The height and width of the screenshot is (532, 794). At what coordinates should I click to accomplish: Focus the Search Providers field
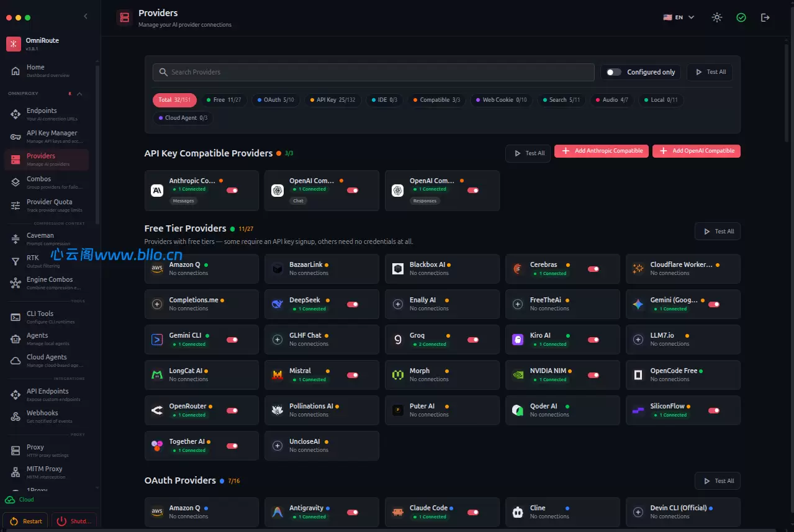pyautogui.click(x=374, y=72)
